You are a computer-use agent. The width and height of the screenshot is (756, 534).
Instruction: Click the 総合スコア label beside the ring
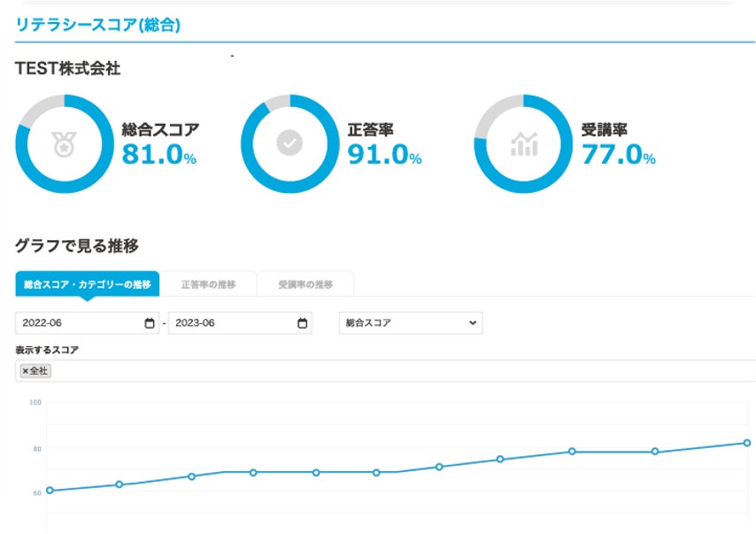160,129
